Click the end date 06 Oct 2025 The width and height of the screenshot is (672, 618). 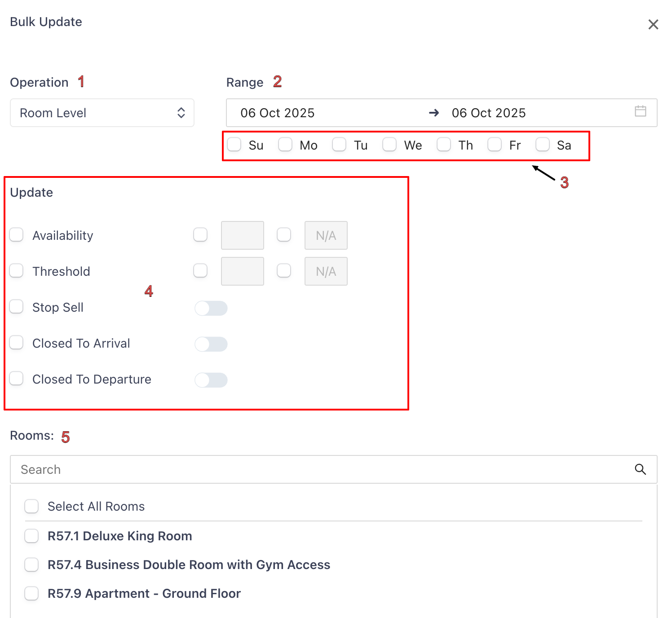click(x=488, y=113)
